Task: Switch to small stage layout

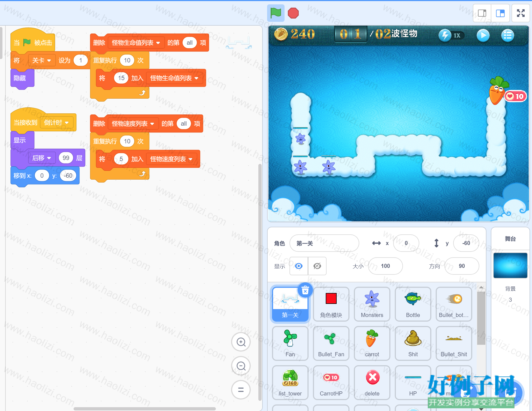Action: click(482, 13)
